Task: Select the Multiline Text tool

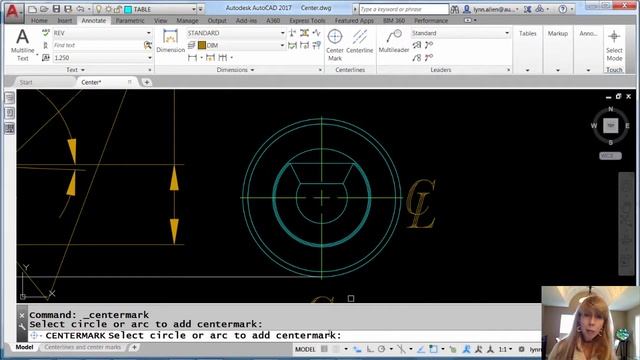Action: (22, 45)
